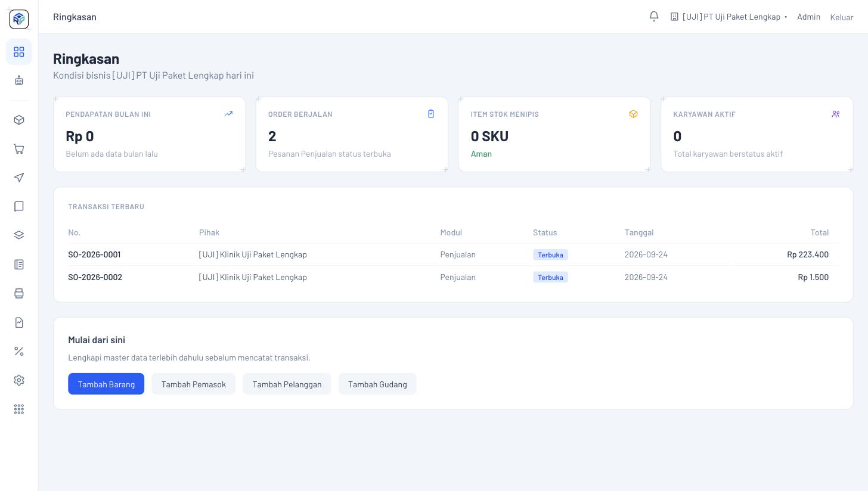Open order SO-2026-0001
Viewport: 868px width, 491px height.
pyautogui.click(x=94, y=254)
